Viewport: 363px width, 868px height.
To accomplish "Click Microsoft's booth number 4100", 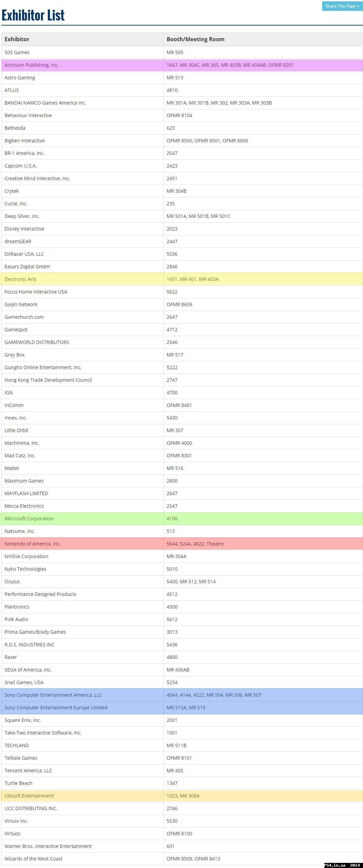I will [x=172, y=519].
